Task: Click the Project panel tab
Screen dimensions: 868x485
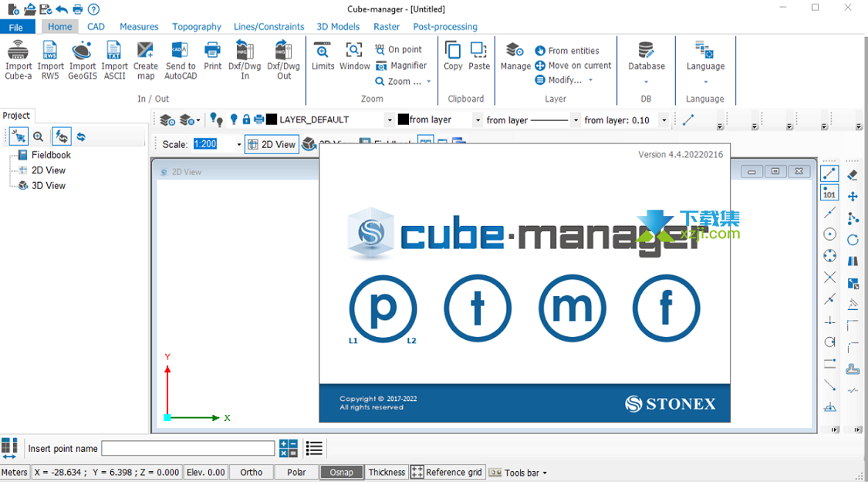Action: coord(17,116)
